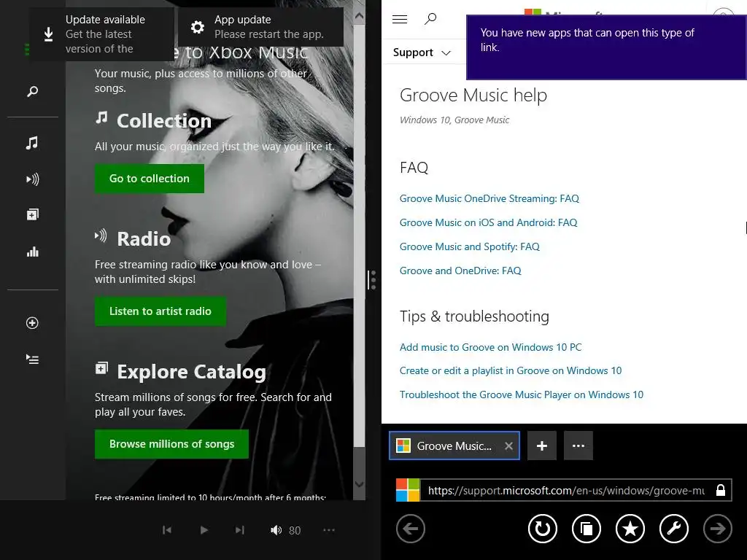Open the Now Playing bars icon

tap(32, 252)
